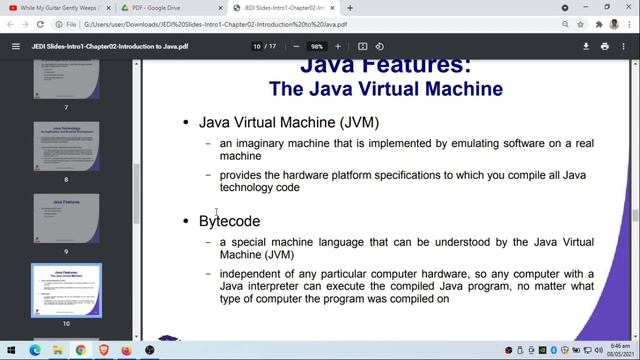This screenshot has height=360, width=640.
Task: Close the PDF - Google Drive tab
Action: (x=220, y=8)
